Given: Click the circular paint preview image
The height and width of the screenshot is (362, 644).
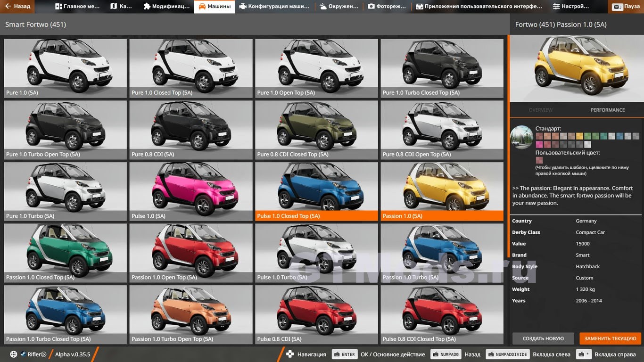Looking at the screenshot, I should click(521, 137).
